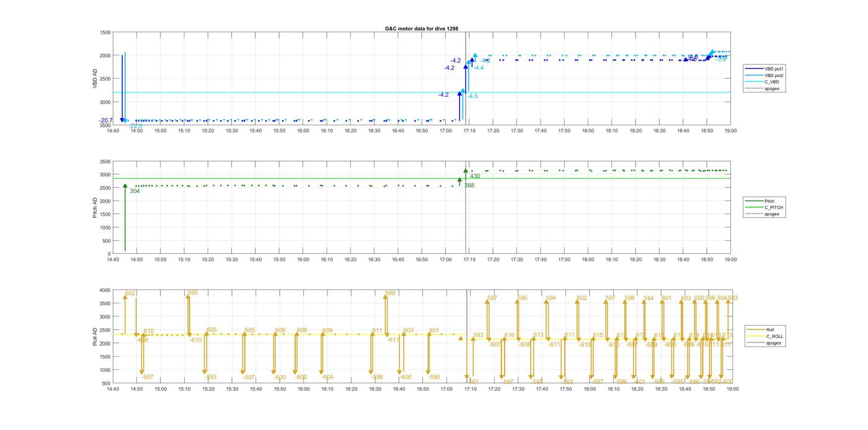Click the "368" pitch data label

point(469,186)
